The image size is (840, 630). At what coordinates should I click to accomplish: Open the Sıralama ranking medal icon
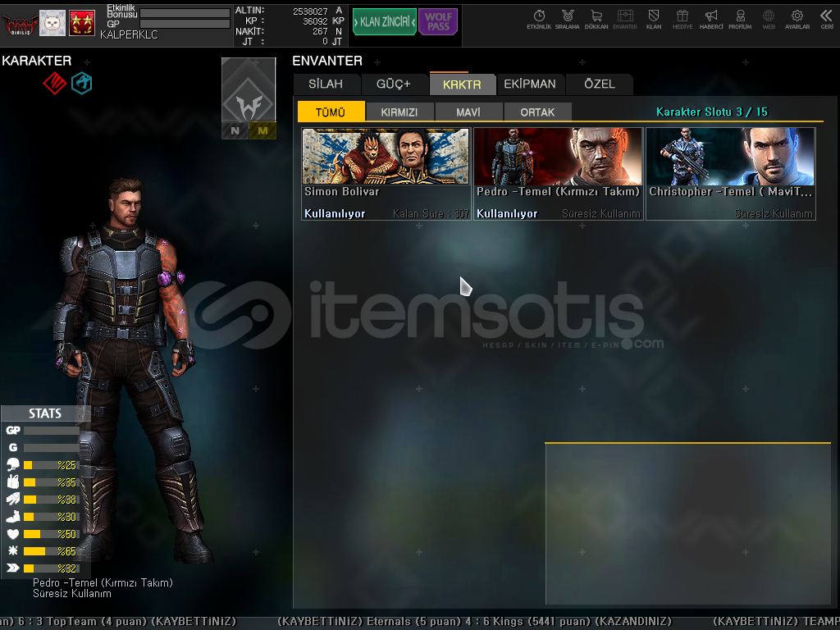(568, 20)
